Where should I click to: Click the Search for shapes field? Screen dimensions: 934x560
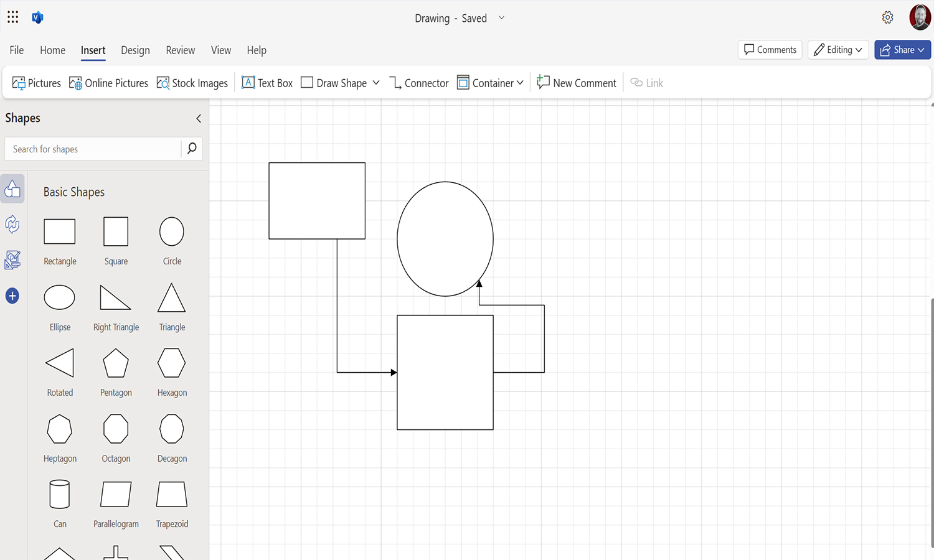pyautogui.click(x=93, y=149)
